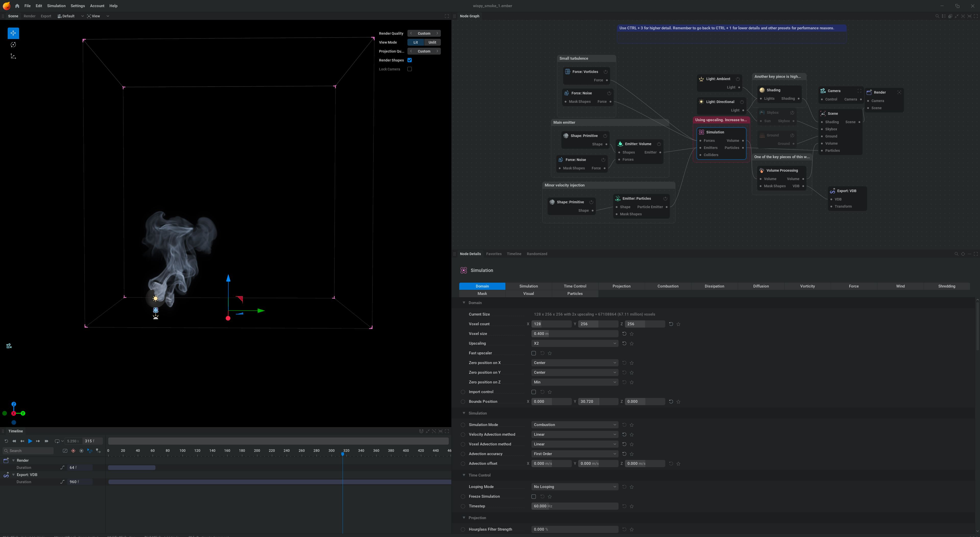Image resolution: width=980 pixels, height=537 pixels.
Task: Click the Timestep value slider field
Action: [574, 506]
